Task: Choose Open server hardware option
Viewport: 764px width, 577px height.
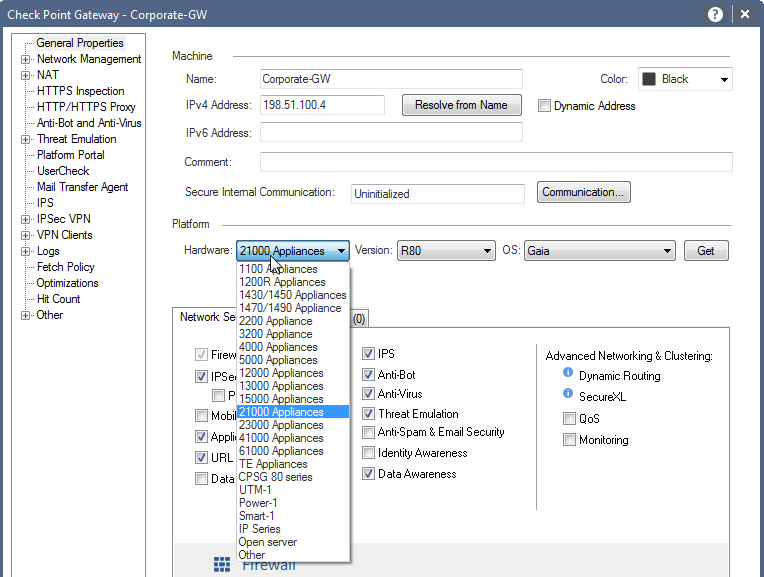Action: (x=293, y=542)
